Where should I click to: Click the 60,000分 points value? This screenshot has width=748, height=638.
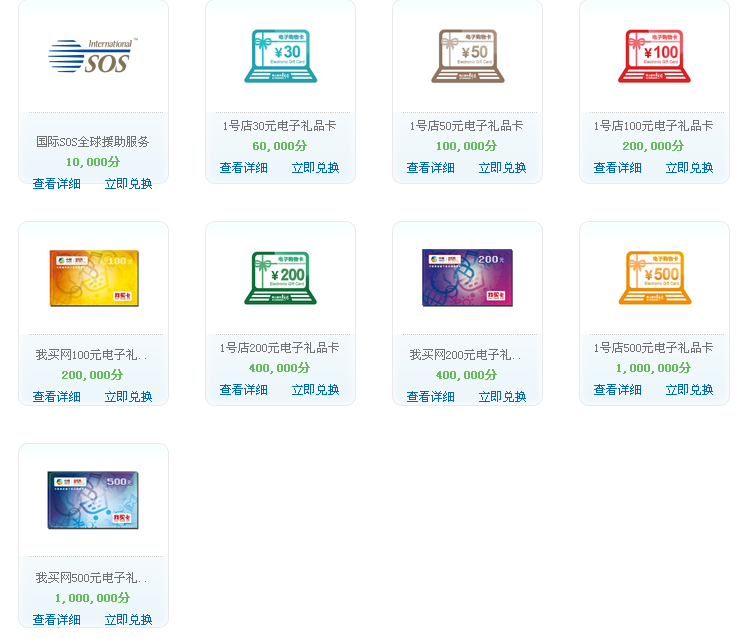(x=280, y=146)
